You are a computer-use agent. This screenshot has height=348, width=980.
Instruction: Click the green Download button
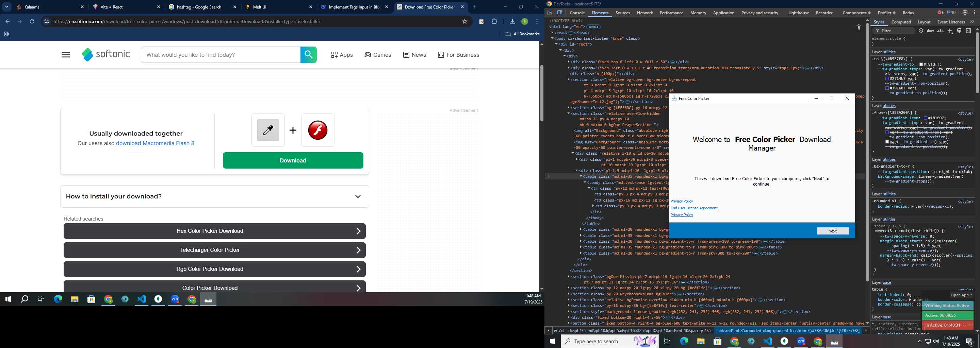pos(293,160)
